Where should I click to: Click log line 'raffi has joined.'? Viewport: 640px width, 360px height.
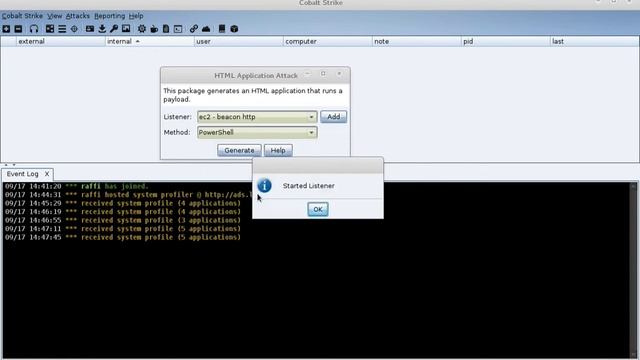coord(77,186)
